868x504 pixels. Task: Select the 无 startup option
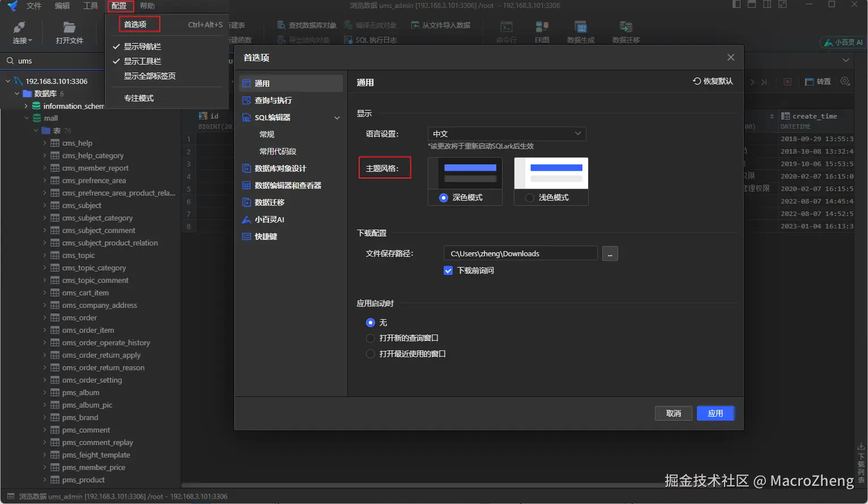371,323
